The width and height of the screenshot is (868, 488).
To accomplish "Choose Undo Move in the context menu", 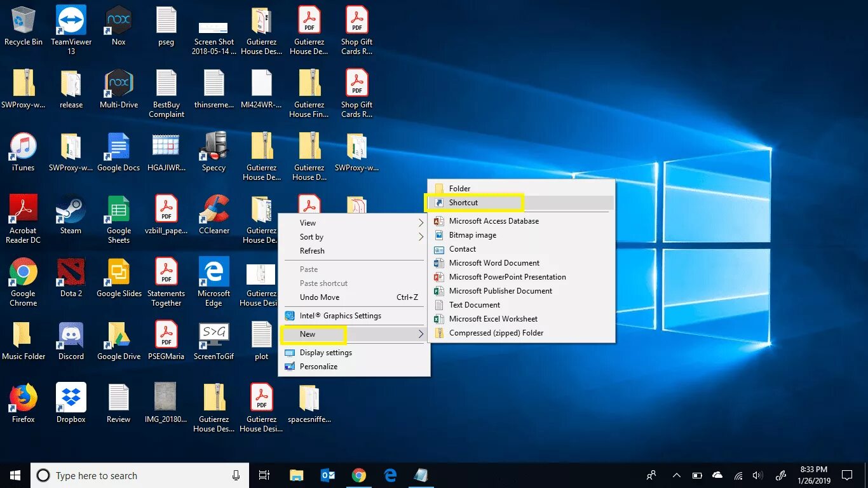I will click(354, 297).
